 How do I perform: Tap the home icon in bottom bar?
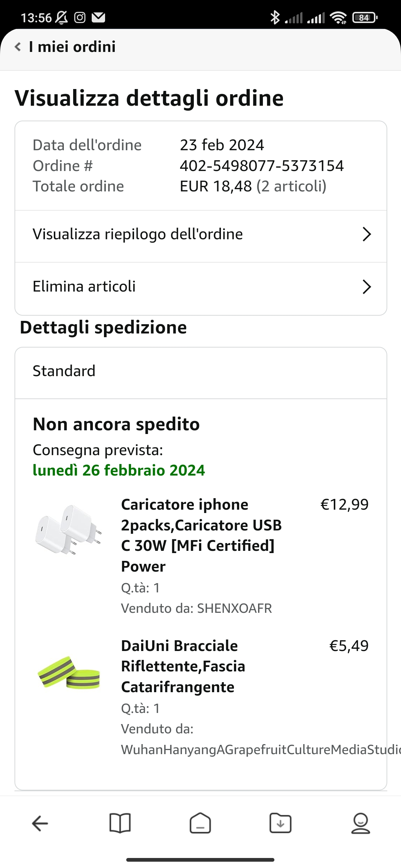tap(200, 823)
